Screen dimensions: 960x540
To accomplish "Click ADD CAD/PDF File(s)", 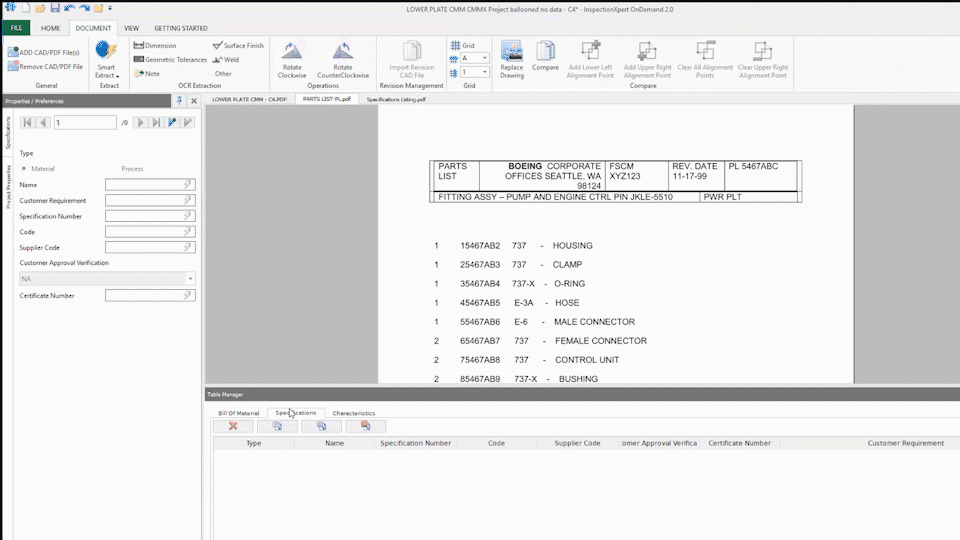I will [x=44, y=52].
